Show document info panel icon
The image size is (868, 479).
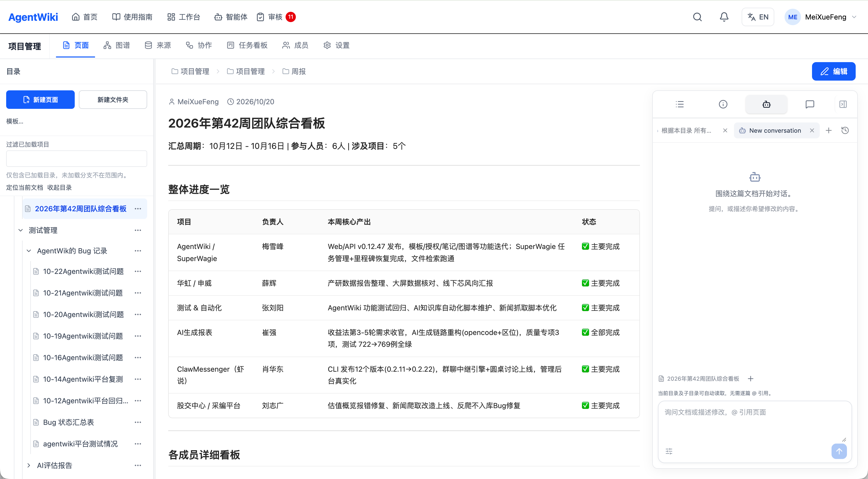[x=723, y=104]
